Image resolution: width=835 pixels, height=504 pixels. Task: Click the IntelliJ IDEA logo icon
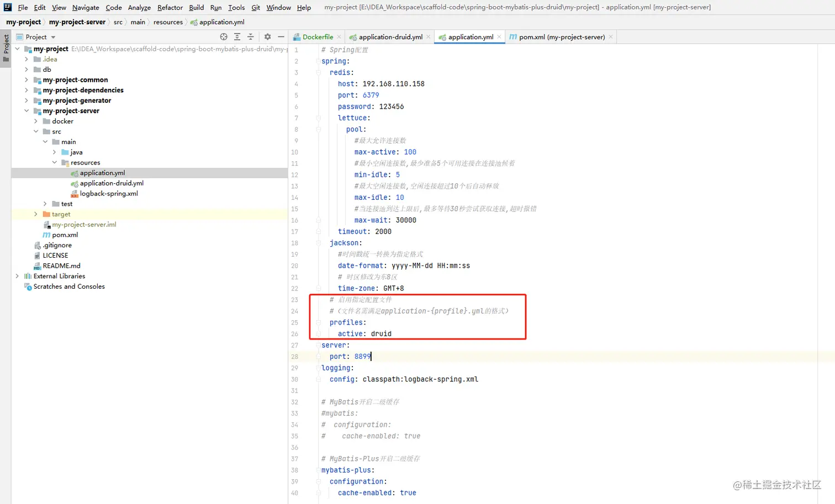click(x=7, y=7)
